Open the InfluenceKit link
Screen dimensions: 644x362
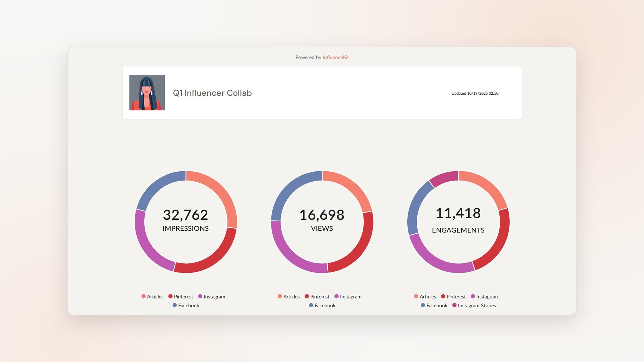coord(335,57)
